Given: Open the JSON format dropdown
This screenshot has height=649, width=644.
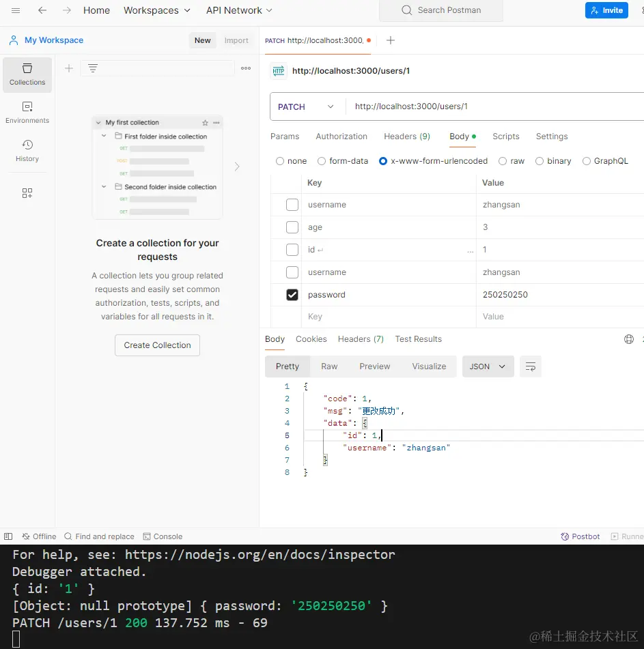Looking at the screenshot, I should click(x=488, y=366).
